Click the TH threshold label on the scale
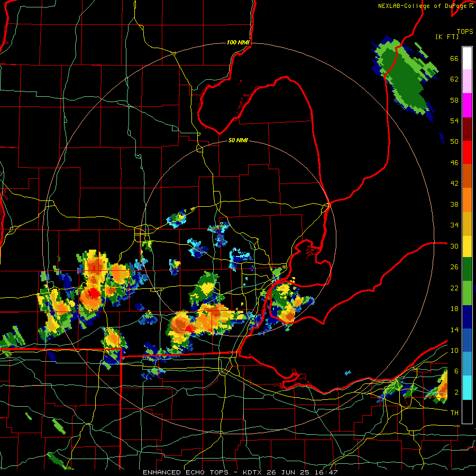Screen dimensions: 476x476 tap(454, 413)
